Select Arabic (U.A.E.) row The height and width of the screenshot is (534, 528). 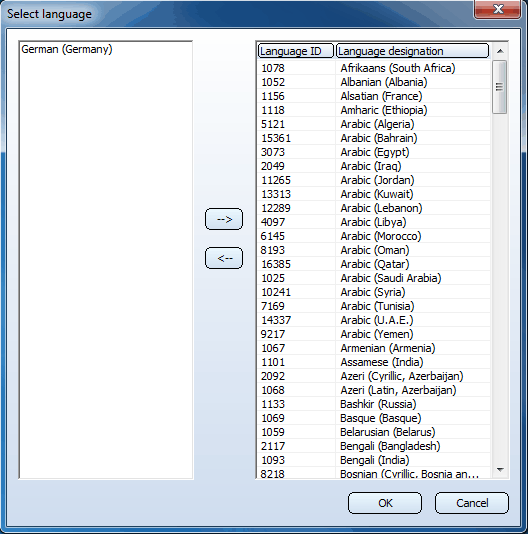pos(374,320)
